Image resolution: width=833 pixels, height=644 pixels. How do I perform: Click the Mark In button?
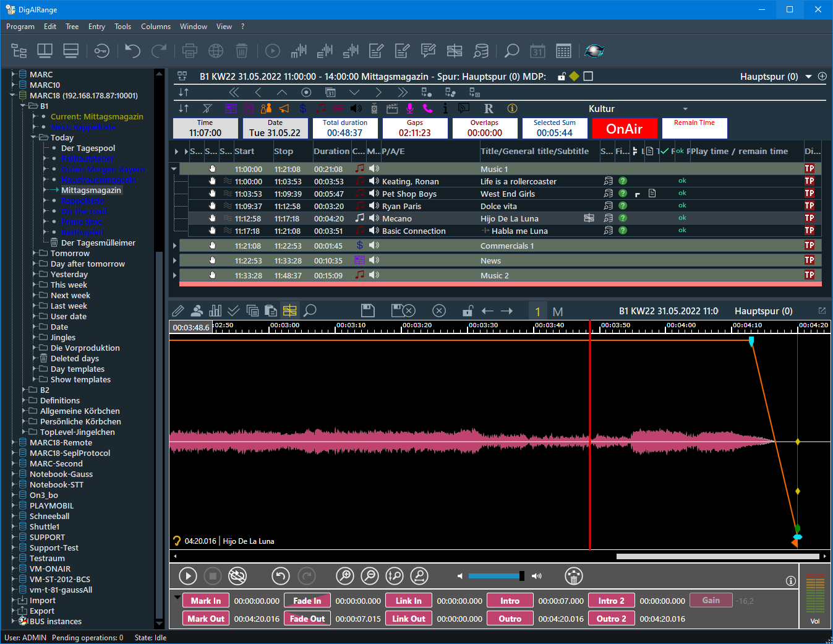pyautogui.click(x=205, y=601)
